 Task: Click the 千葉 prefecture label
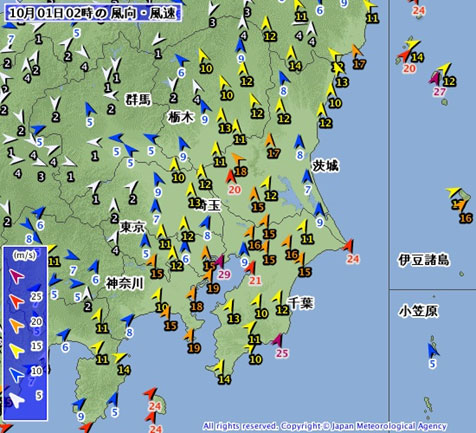tap(301, 303)
